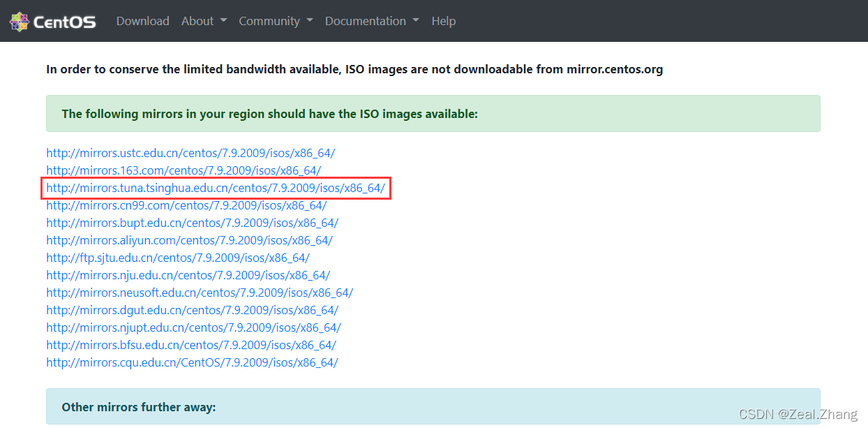Open the mirrors.ustc.edu.cn mirror link

click(190, 153)
